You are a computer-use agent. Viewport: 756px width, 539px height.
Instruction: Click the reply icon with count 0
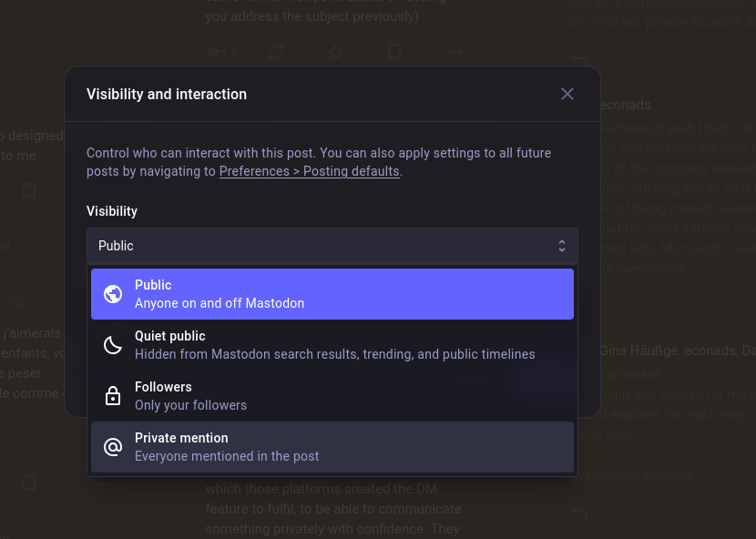(x=220, y=53)
